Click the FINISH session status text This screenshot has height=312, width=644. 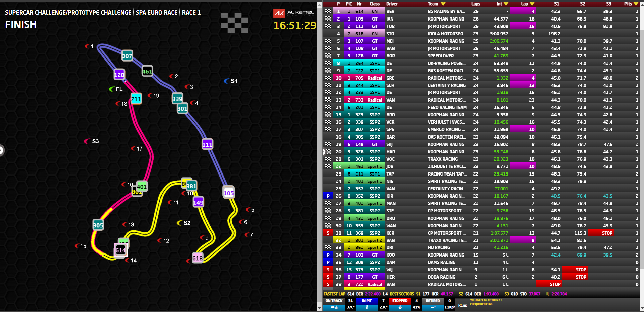[21, 24]
